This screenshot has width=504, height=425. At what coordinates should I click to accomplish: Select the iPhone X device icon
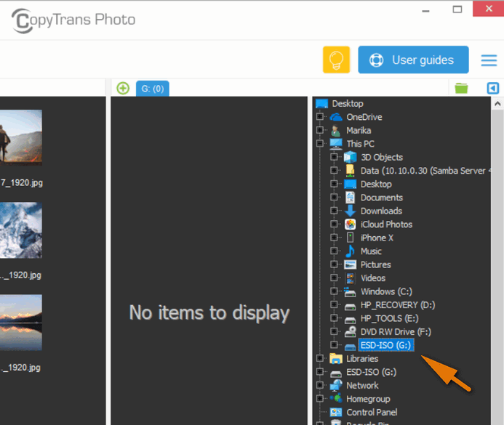pos(350,238)
